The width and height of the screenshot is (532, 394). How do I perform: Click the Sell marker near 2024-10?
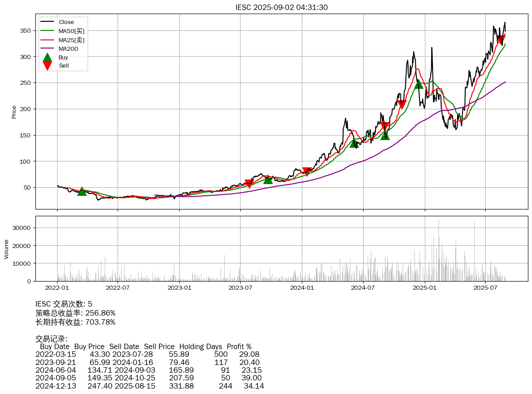point(401,104)
